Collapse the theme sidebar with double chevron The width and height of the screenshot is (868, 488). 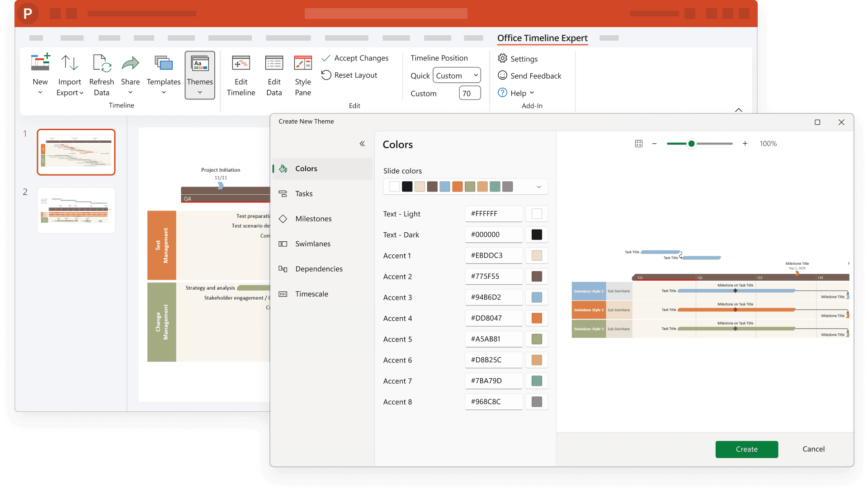tap(362, 144)
